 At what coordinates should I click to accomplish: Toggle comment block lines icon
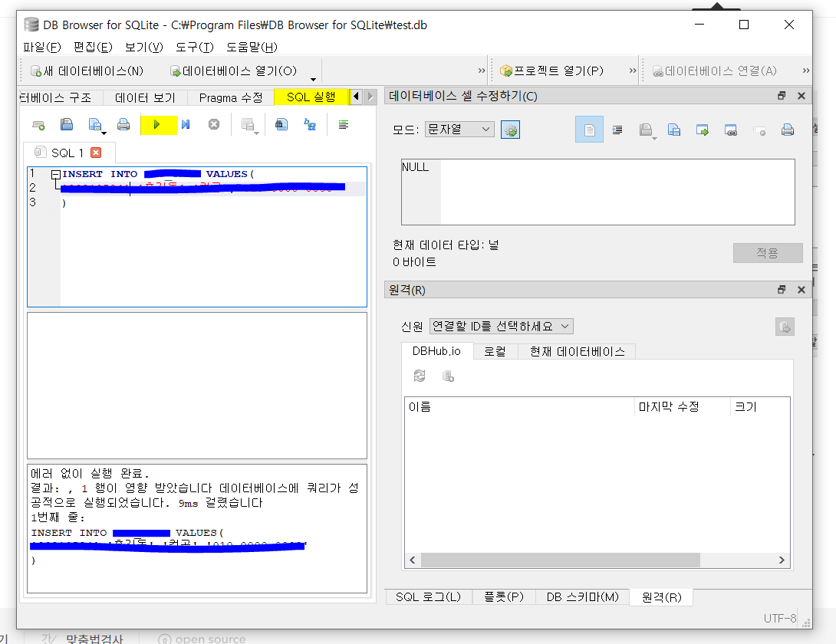click(x=344, y=125)
